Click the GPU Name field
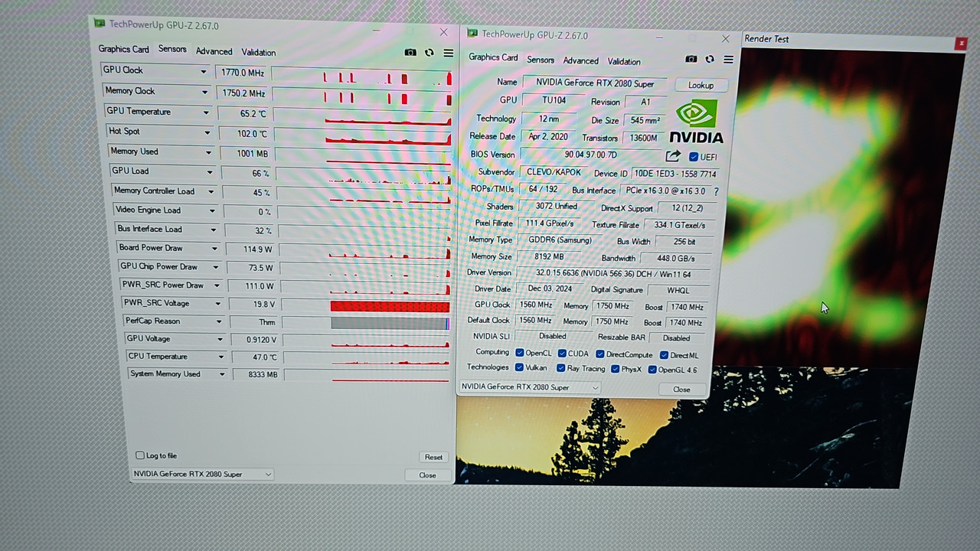 point(595,83)
